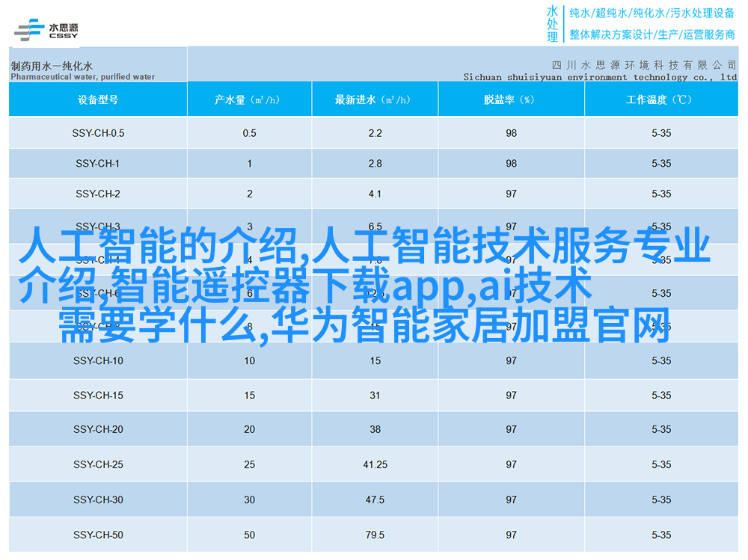Screen dimensions: 748x560
Task: Select model cell SSY-CH-15
Action: tap(98, 396)
